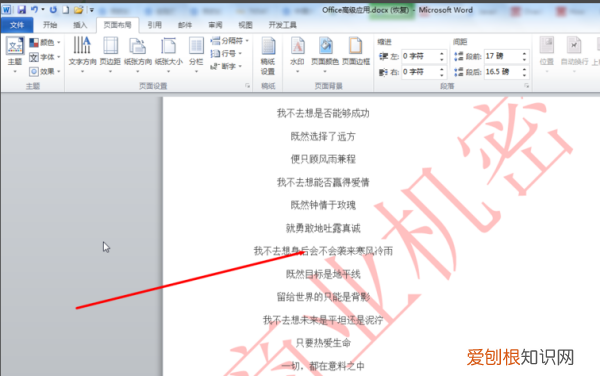
Task: Click the line 既然选择了远方
Action: [x=323, y=136]
